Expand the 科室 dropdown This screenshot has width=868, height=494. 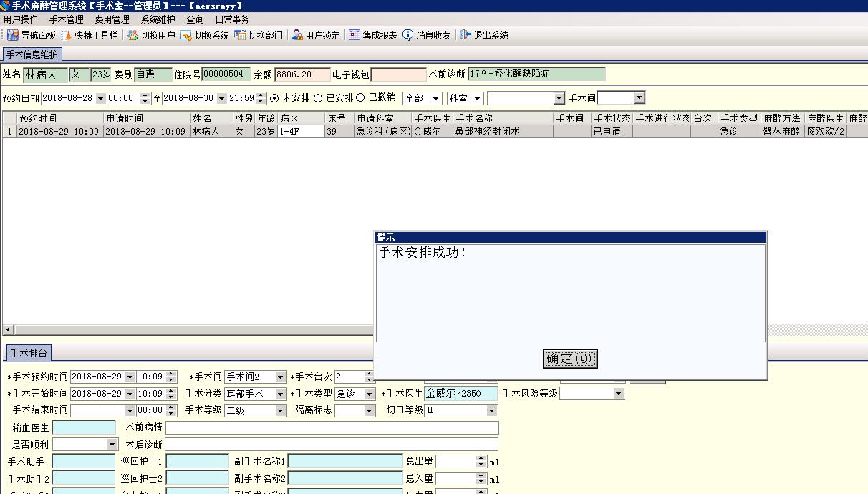478,98
